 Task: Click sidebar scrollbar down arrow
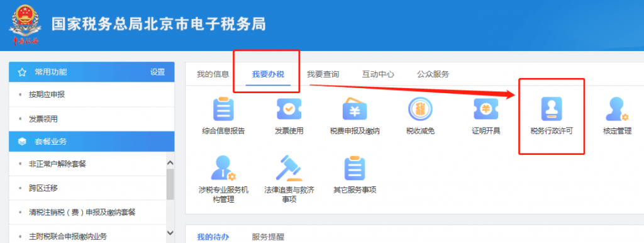click(x=170, y=233)
